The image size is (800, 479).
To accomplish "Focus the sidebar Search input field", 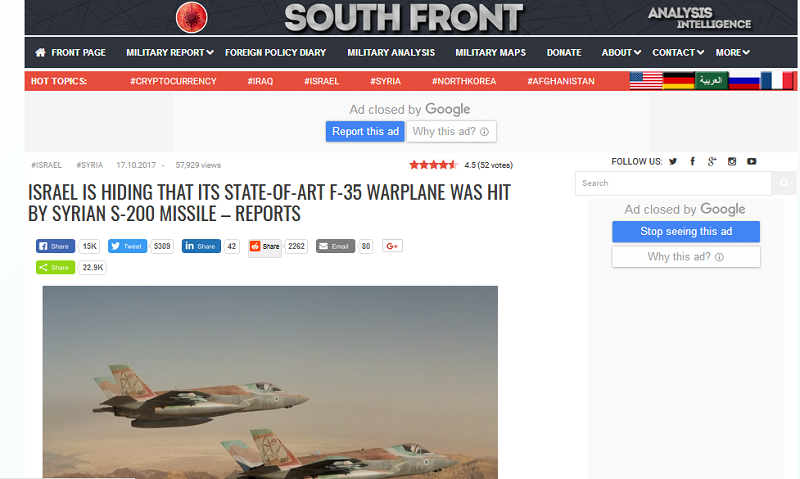I will 673,183.
